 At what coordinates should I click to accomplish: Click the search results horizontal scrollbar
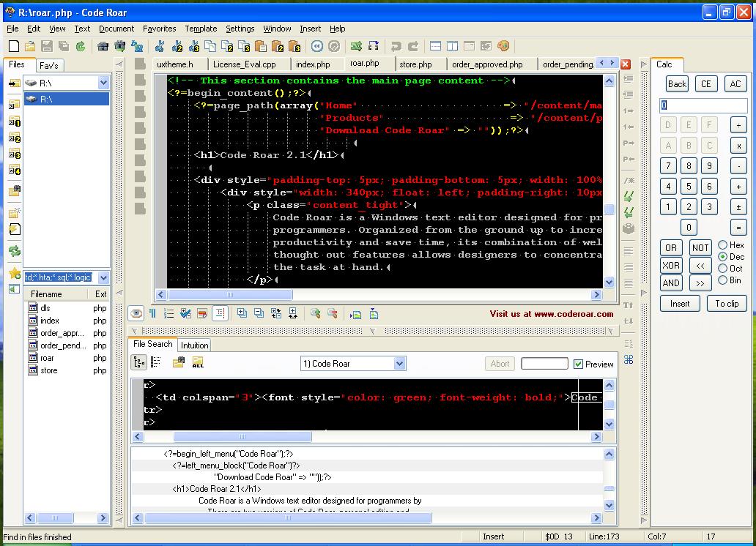coord(288,518)
